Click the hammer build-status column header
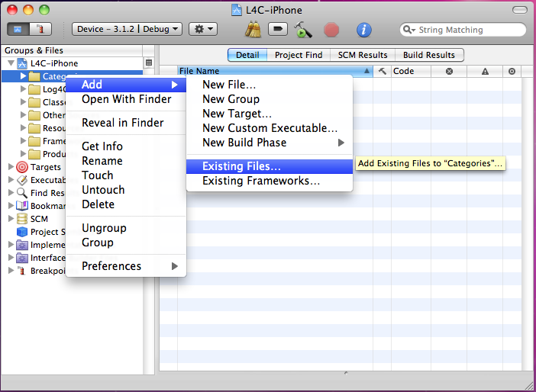The width and height of the screenshot is (536, 392). (383, 71)
